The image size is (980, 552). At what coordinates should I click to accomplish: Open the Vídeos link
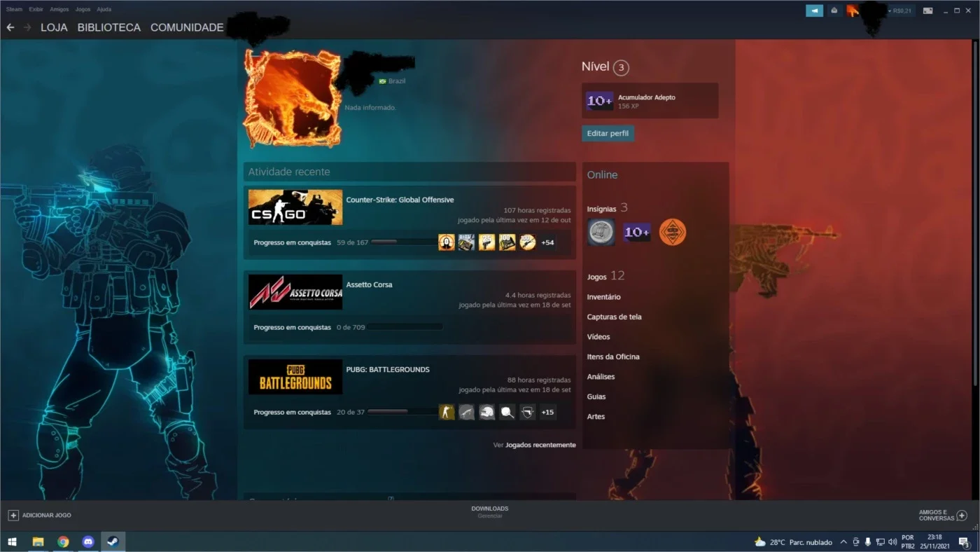coord(598,337)
